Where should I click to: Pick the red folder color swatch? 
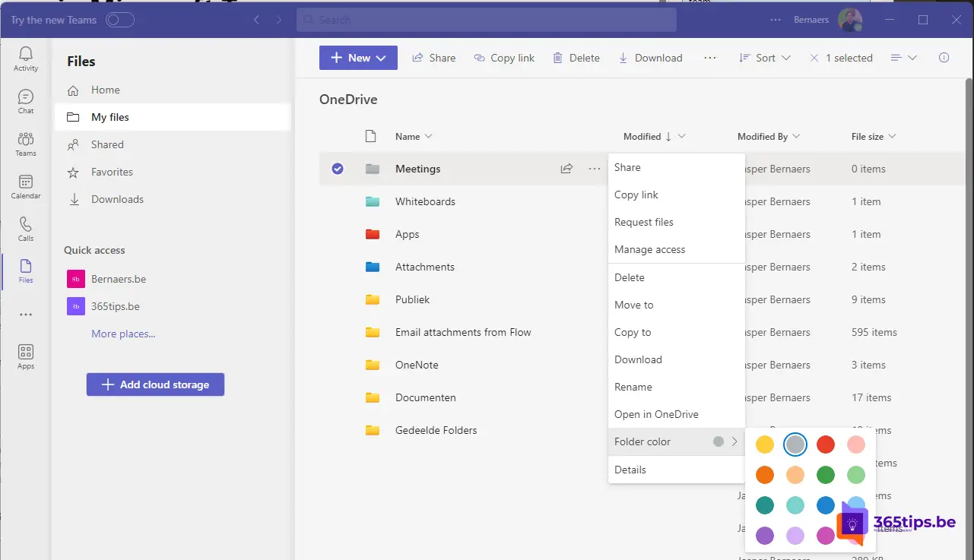826,445
